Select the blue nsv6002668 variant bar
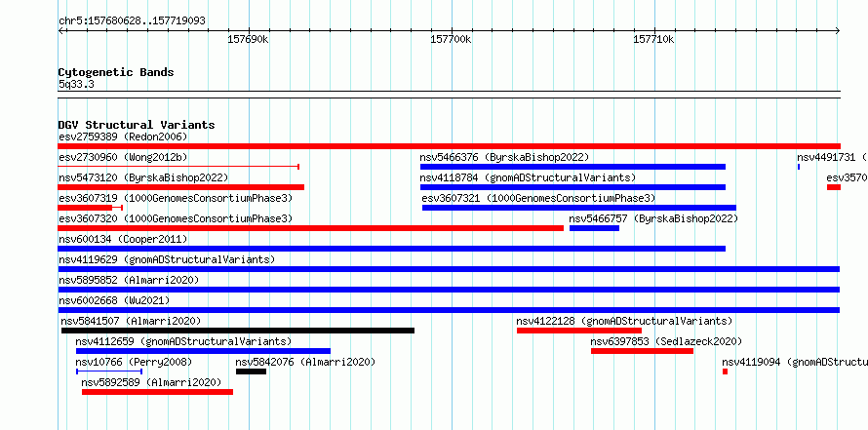The image size is (868, 430). tap(449, 310)
